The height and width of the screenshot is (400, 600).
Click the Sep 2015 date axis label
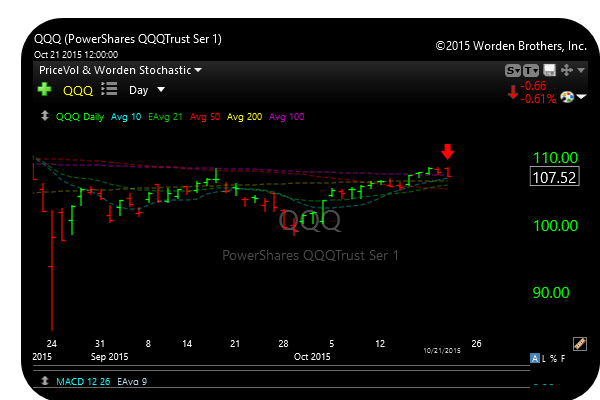coord(109,356)
